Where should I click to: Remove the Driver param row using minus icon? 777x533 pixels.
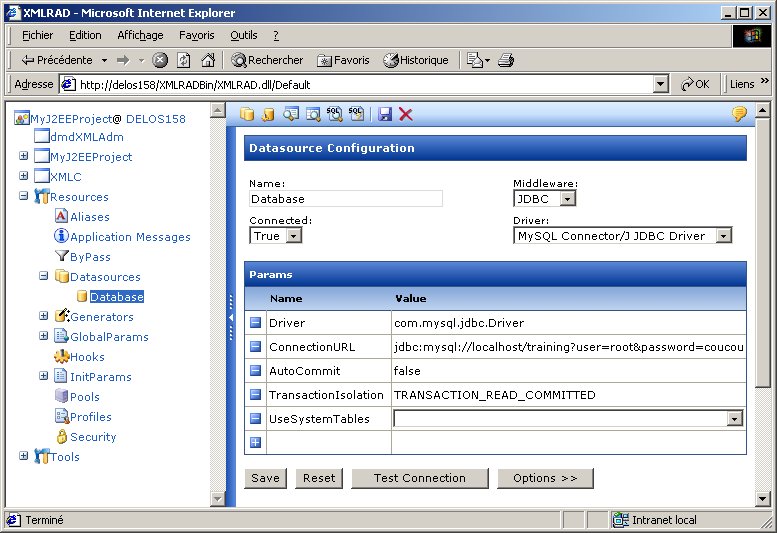[255, 323]
